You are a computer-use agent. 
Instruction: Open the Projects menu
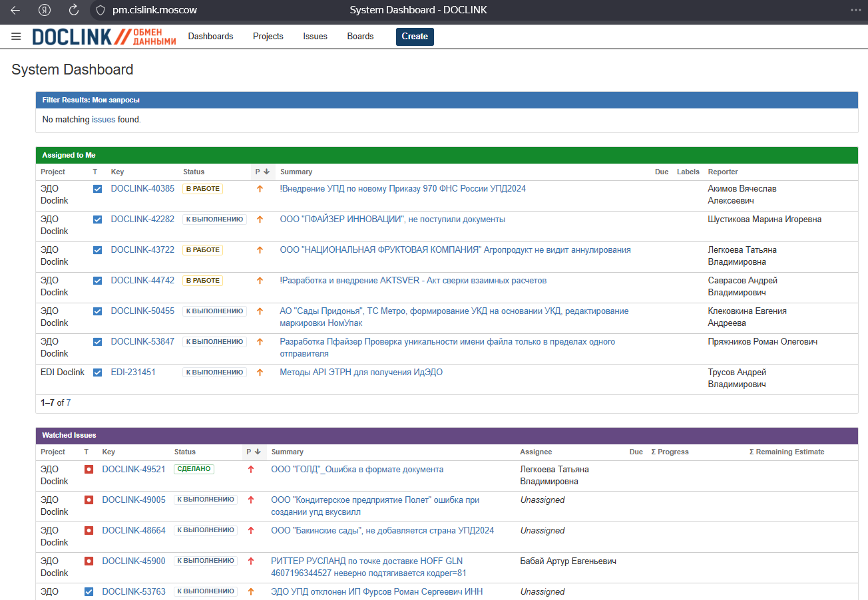(268, 37)
